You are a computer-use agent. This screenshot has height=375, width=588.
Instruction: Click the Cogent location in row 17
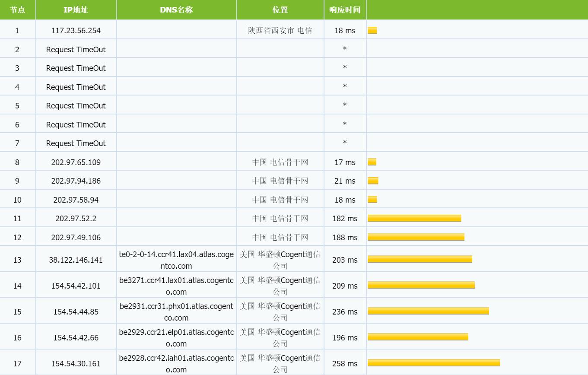click(280, 364)
